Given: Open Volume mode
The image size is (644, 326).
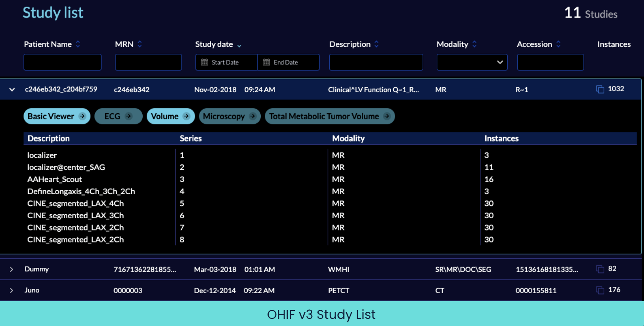Looking at the screenshot, I should [171, 116].
